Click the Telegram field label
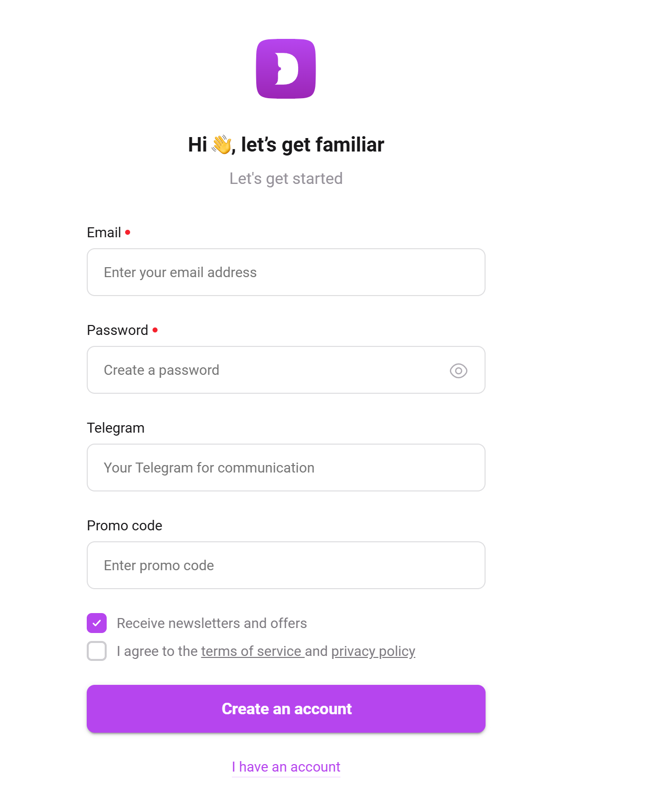Image resolution: width=672 pixels, height=794 pixels. coord(116,428)
